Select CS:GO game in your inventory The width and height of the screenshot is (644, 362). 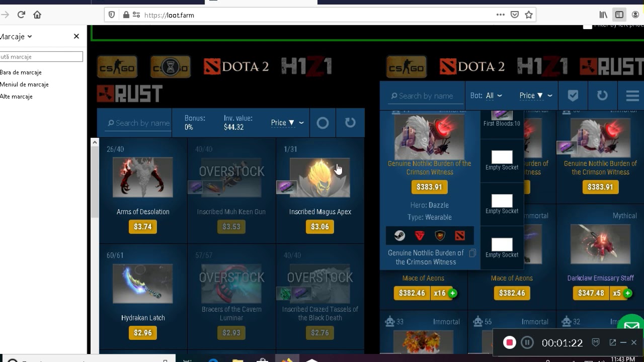pos(117,66)
